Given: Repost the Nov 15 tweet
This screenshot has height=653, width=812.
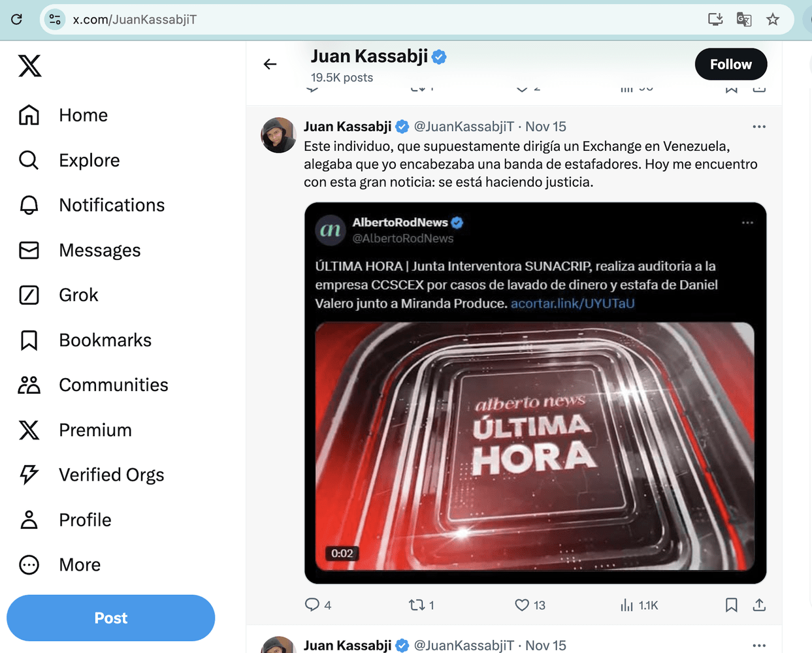Looking at the screenshot, I should click(x=416, y=605).
